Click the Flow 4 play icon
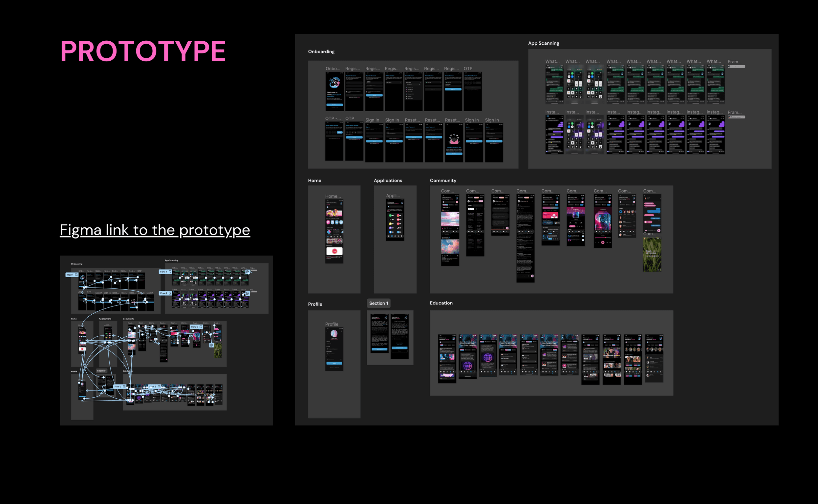Viewport: 818px width, 504px height. (170, 272)
